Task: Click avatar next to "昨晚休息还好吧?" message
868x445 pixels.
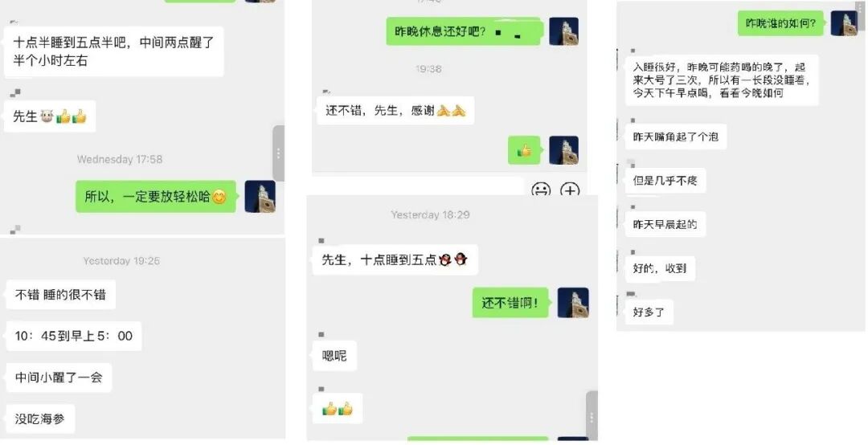Action: pyautogui.click(x=563, y=31)
